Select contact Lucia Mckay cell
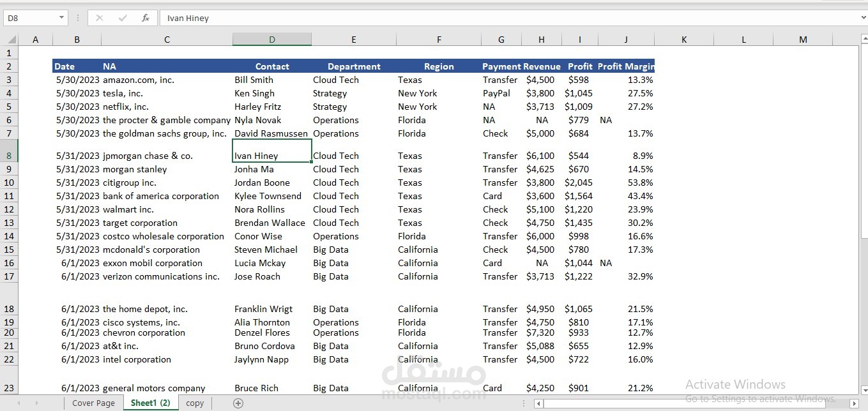The width and height of the screenshot is (868, 411). pos(272,263)
